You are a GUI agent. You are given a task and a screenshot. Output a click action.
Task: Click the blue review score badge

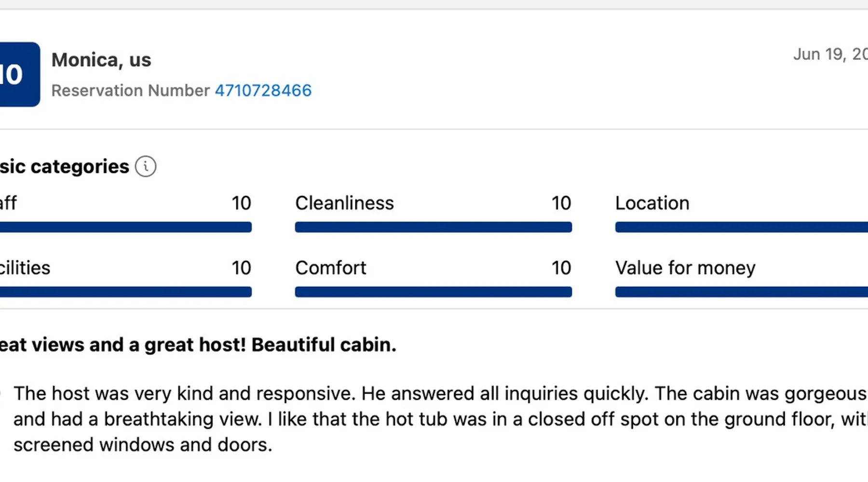click(18, 74)
